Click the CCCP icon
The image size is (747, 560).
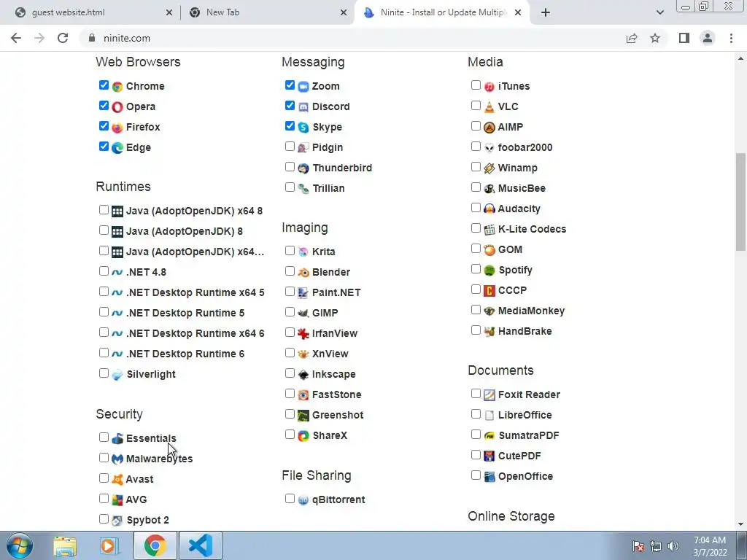click(489, 291)
